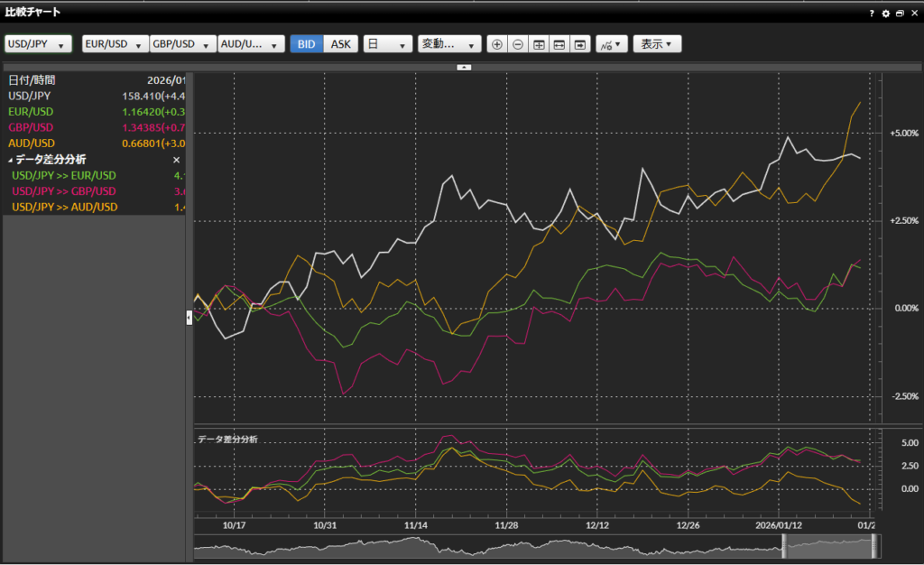The image size is (924, 565).
Task: Open the 日 timeframe dropdown
Action: click(x=387, y=44)
